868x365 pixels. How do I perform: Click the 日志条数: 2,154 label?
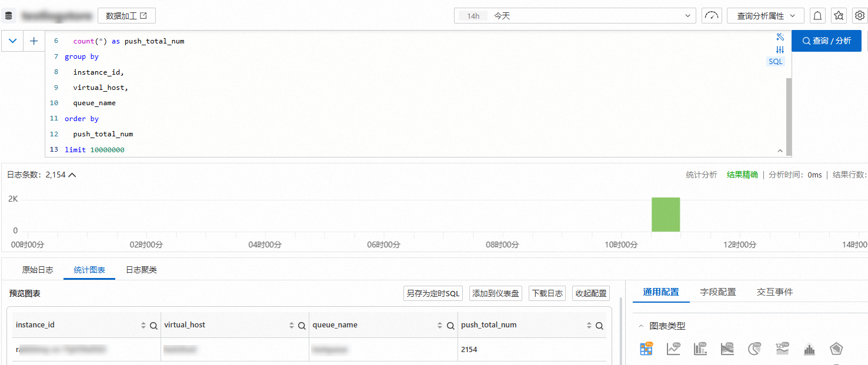tap(36, 175)
